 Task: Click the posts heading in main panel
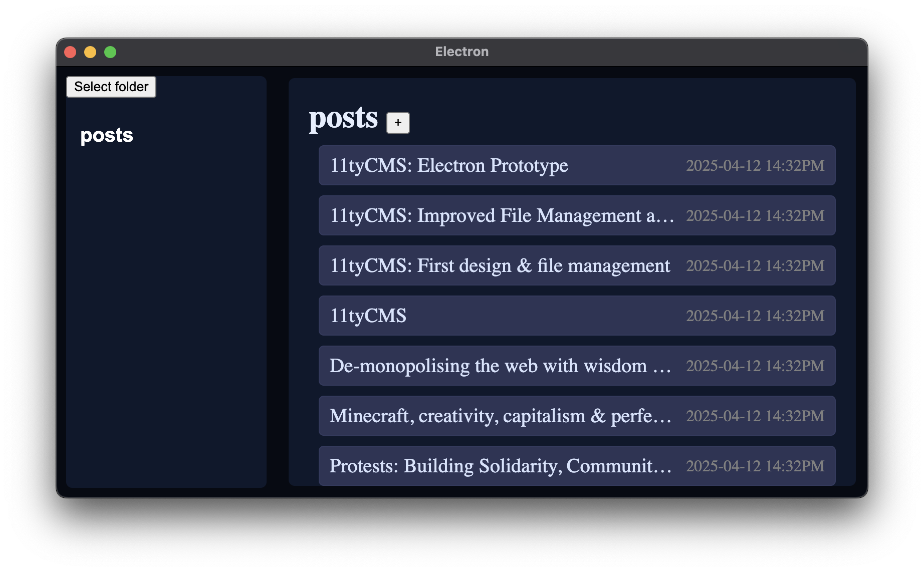click(343, 119)
